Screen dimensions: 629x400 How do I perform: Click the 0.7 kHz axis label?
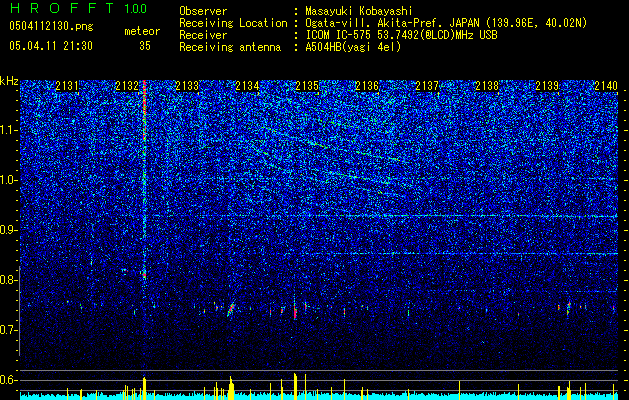point(9,330)
